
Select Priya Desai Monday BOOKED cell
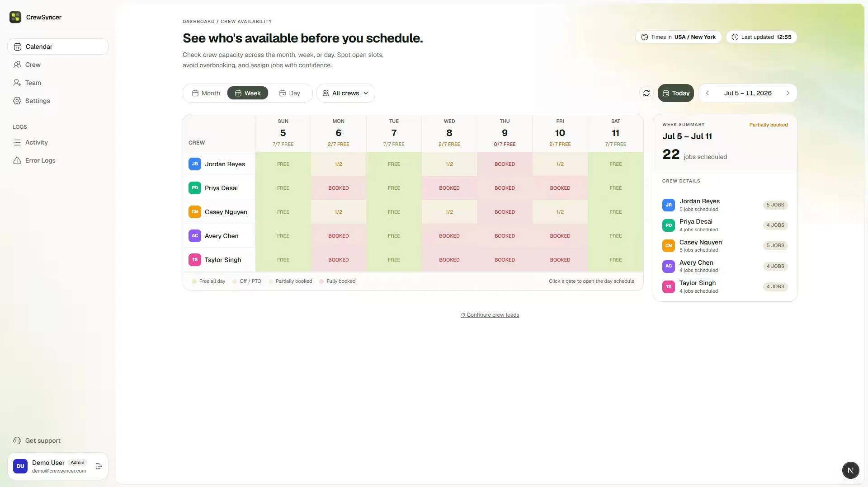[x=339, y=188]
